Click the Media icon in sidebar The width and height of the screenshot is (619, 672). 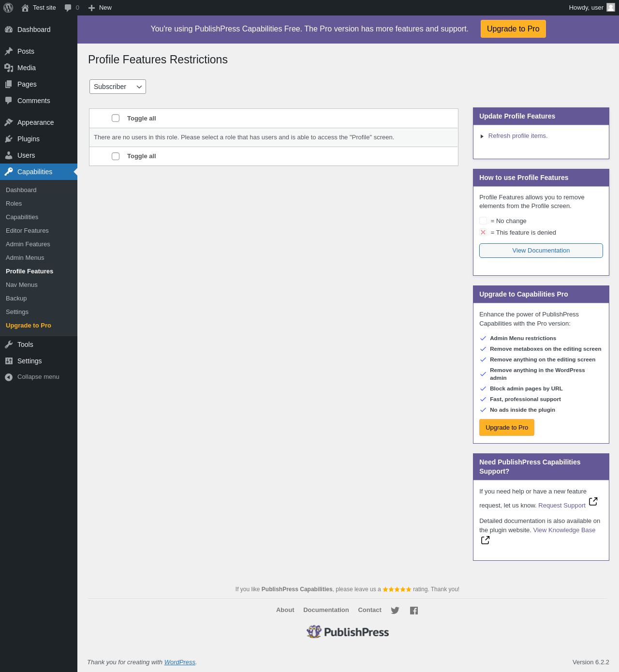9,68
